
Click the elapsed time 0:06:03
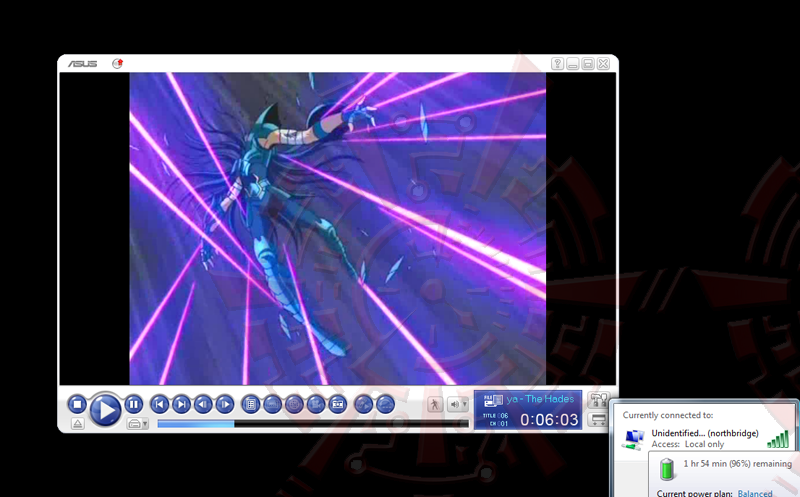549,420
